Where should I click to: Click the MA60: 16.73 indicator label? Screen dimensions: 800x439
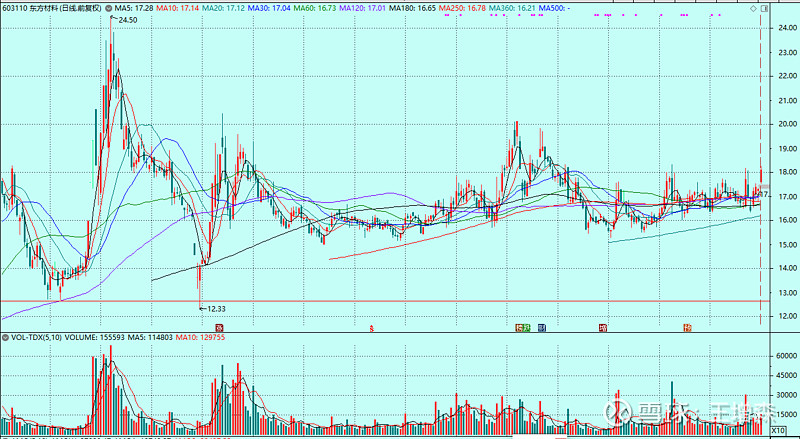click(315, 9)
